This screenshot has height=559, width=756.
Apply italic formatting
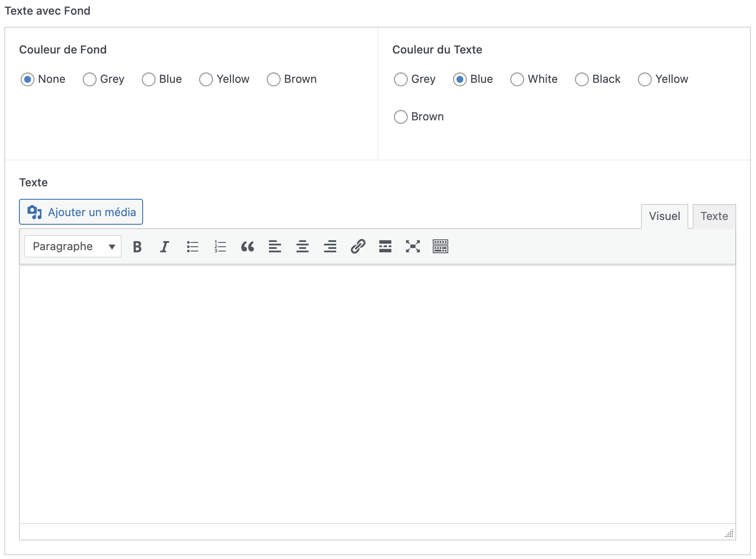click(164, 247)
